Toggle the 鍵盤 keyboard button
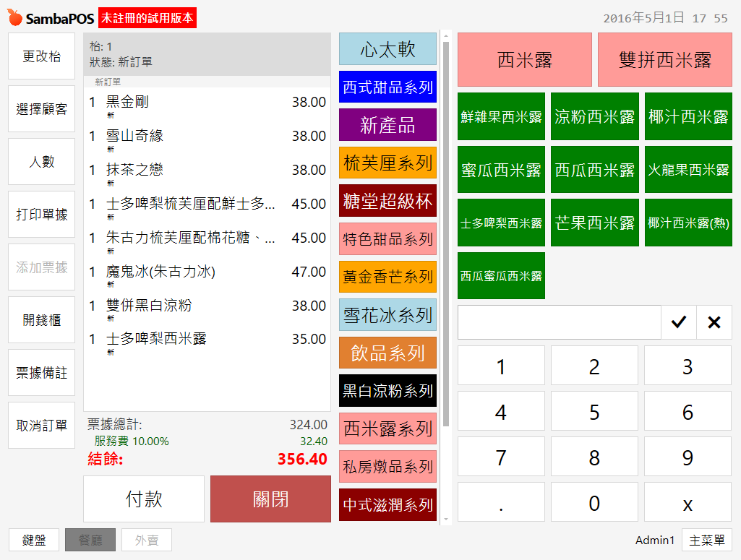Screen dimensions: 741x560 (x=34, y=540)
